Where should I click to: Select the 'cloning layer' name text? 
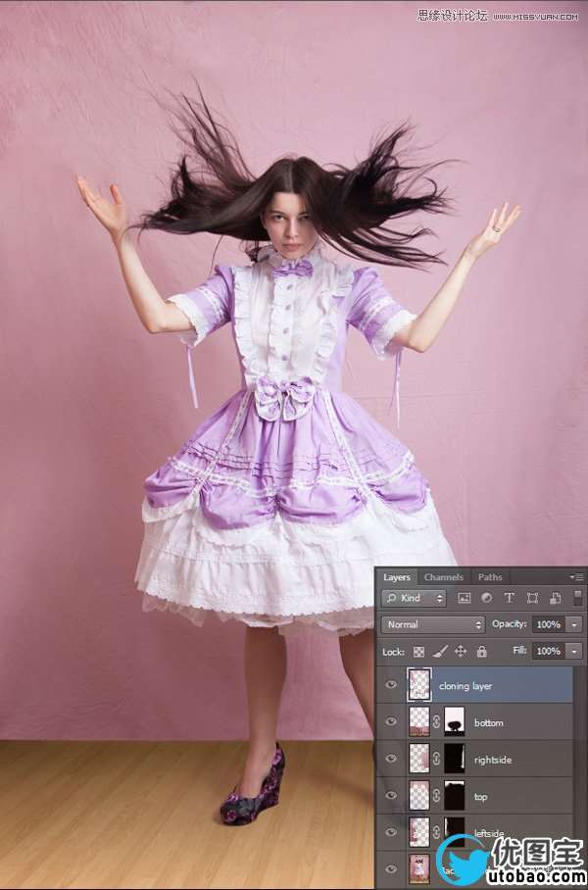(x=465, y=686)
